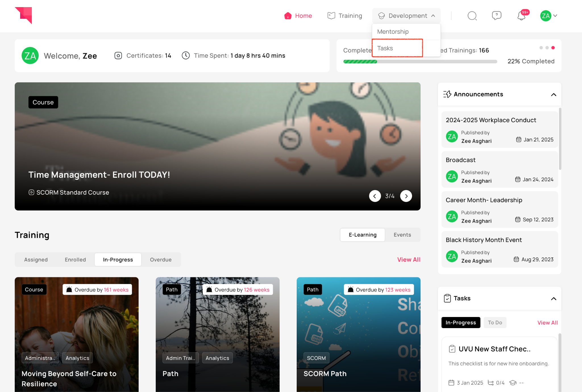This screenshot has width=582, height=392.
Task: Open notifications bell with 99+ badge
Action: (521, 16)
